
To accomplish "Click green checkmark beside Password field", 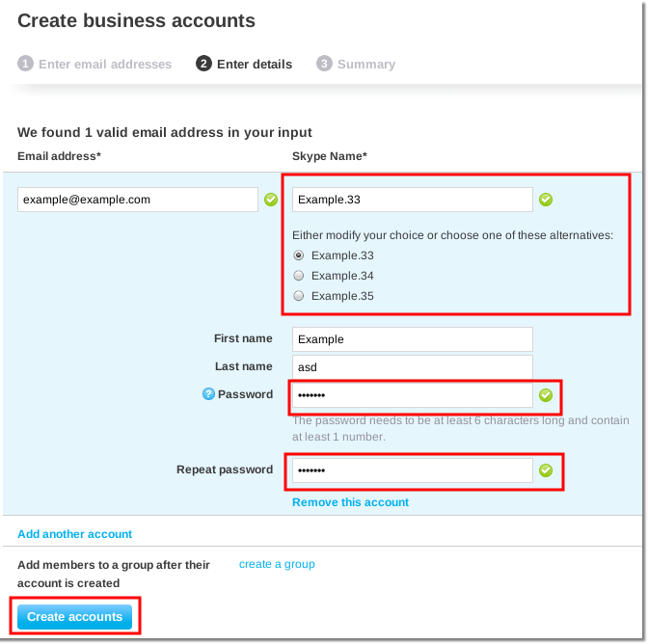I will click(546, 395).
